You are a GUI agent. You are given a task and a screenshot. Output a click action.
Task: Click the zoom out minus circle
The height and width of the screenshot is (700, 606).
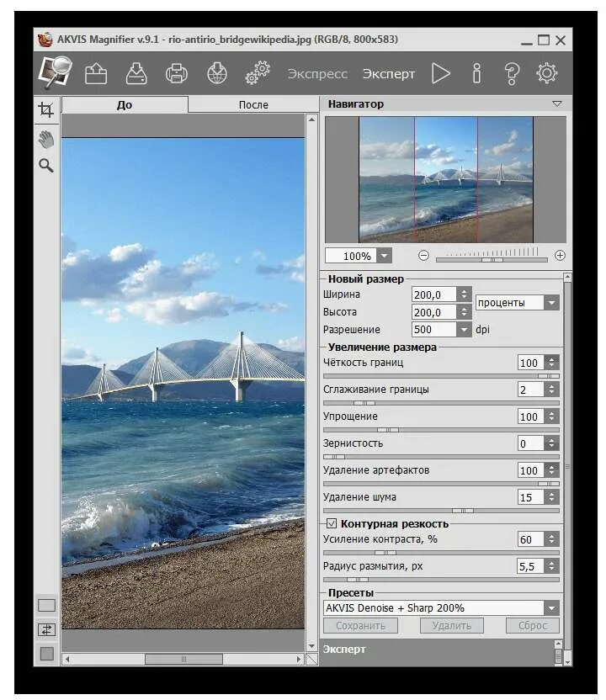(x=423, y=256)
